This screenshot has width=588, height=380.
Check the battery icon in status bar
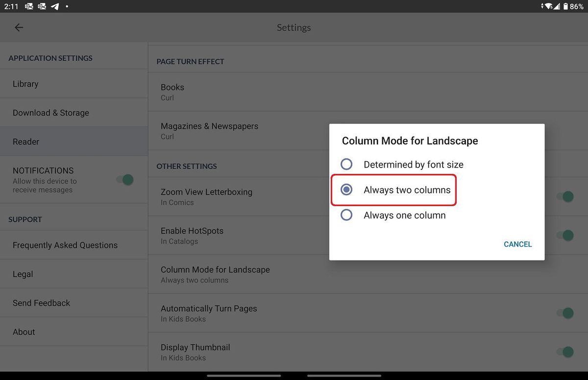click(x=565, y=6)
